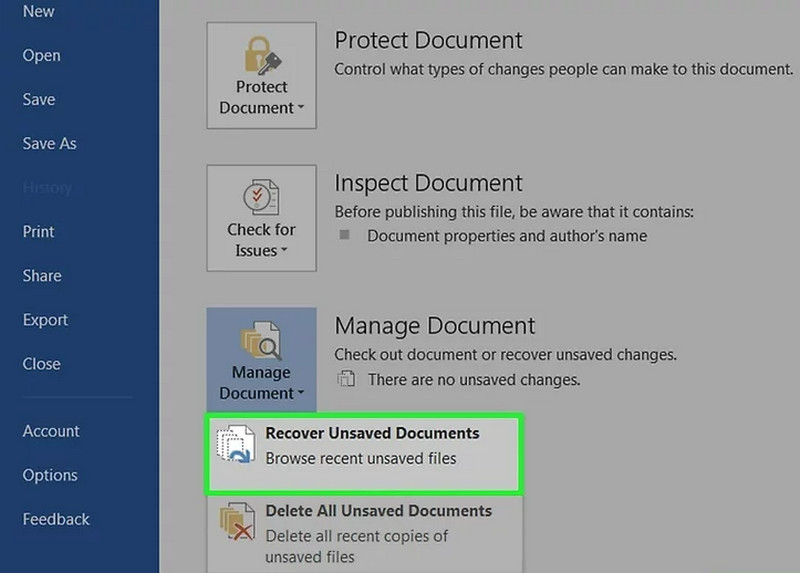The width and height of the screenshot is (800, 573).
Task: Open the Share section
Action: point(42,276)
